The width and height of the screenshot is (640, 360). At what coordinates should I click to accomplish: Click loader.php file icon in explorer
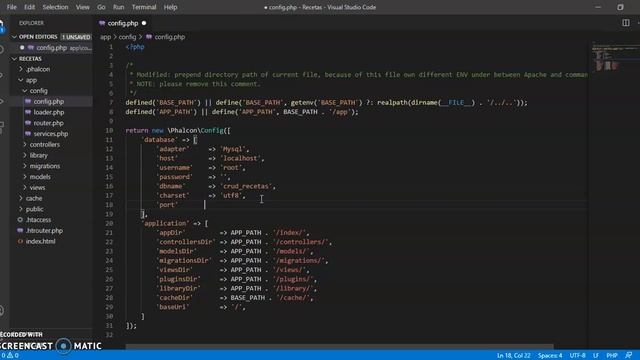click(28, 112)
